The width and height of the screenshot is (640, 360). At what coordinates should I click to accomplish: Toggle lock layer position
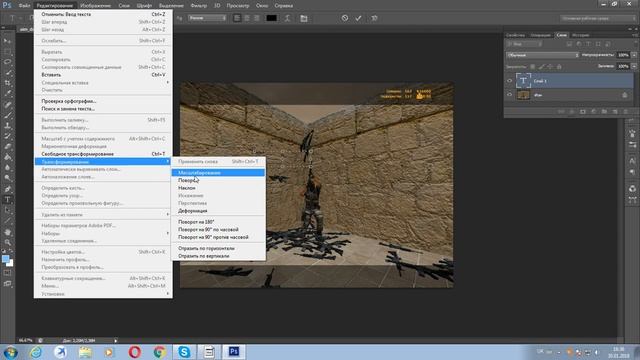click(x=550, y=66)
